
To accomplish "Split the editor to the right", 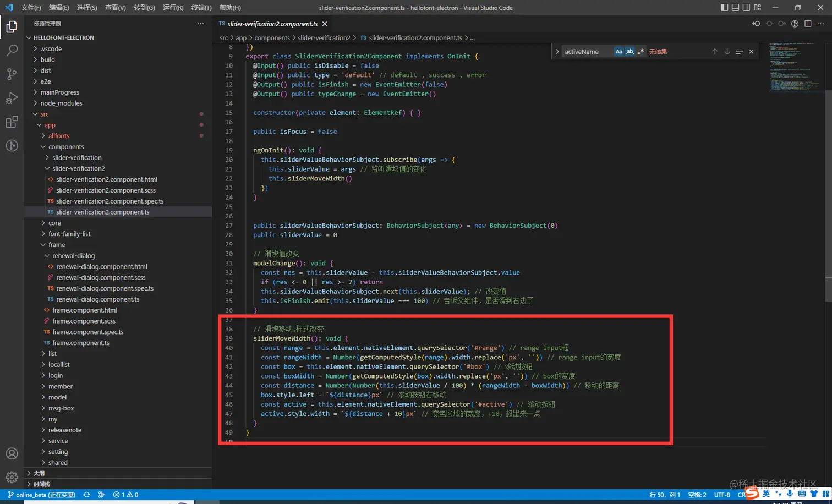I will [808, 24].
